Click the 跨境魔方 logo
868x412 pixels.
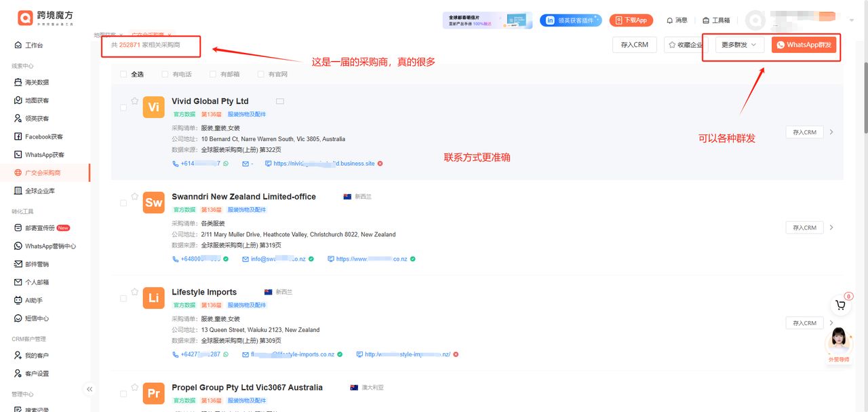pos(46,18)
